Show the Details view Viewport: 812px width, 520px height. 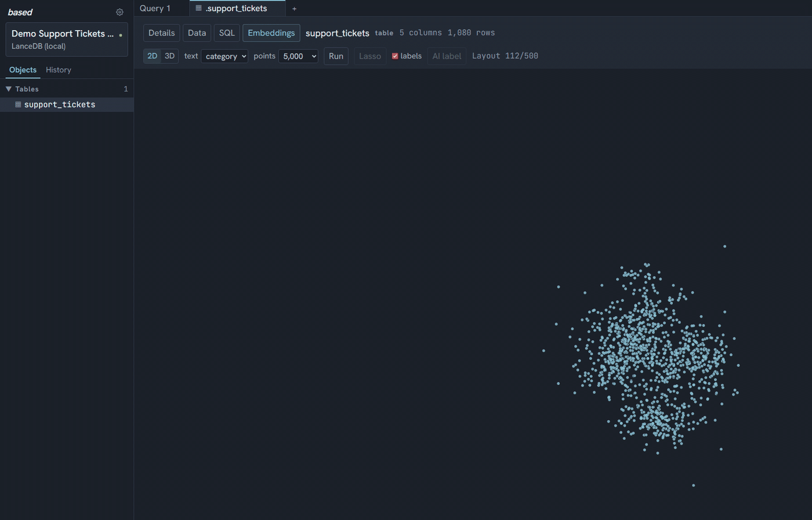(x=161, y=33)
